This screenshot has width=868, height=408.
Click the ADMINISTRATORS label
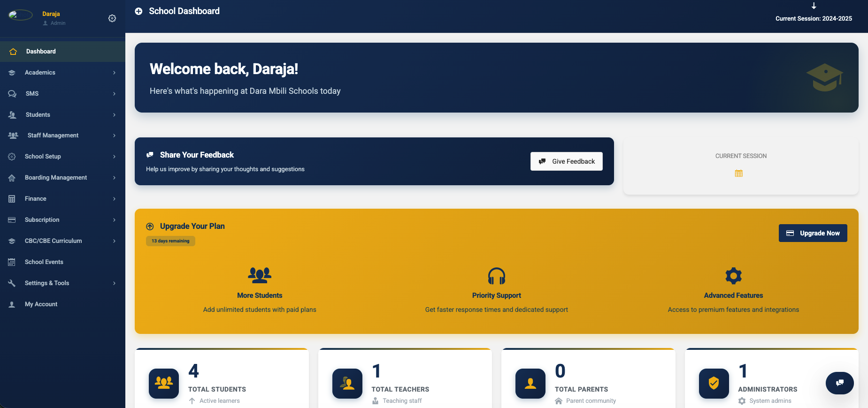coord(768,389)
